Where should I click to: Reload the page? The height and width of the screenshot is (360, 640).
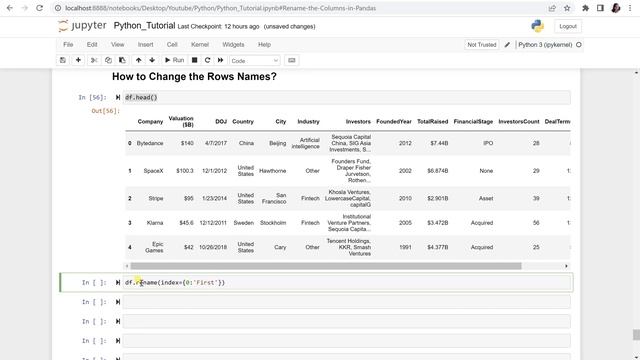[x=40, y=8]
